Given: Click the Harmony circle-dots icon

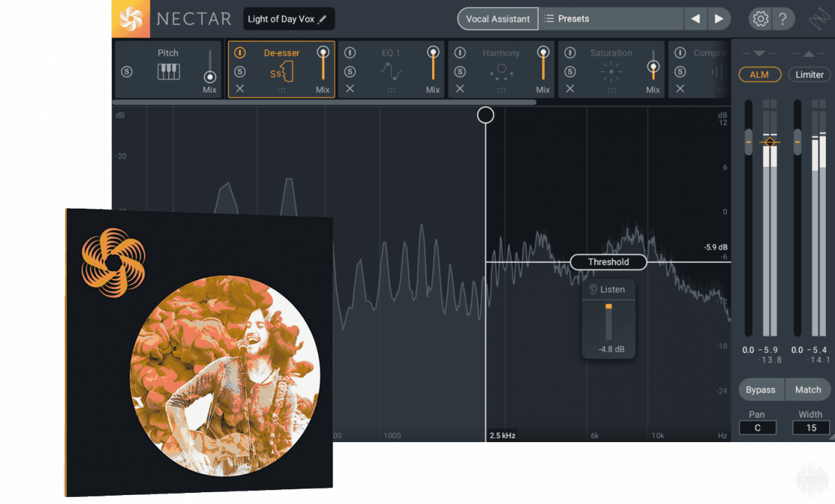Looking at the screenshot, I should coord(501,71).
